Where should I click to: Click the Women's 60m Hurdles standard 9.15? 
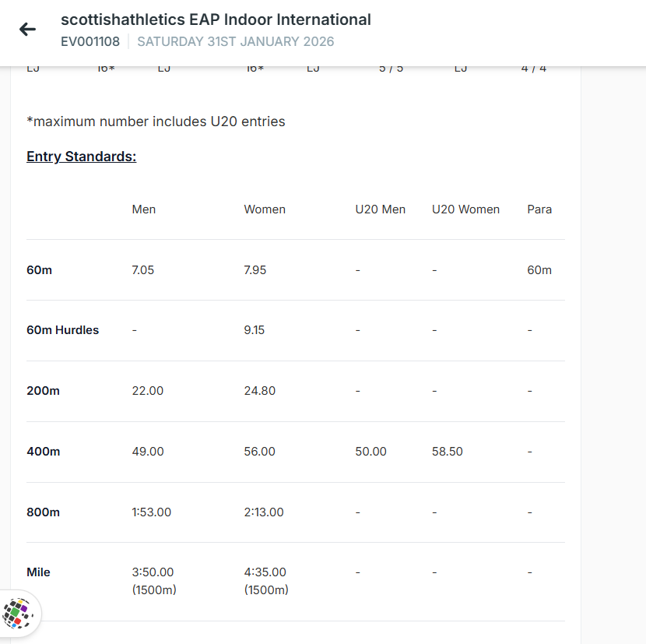pos(255,330)
